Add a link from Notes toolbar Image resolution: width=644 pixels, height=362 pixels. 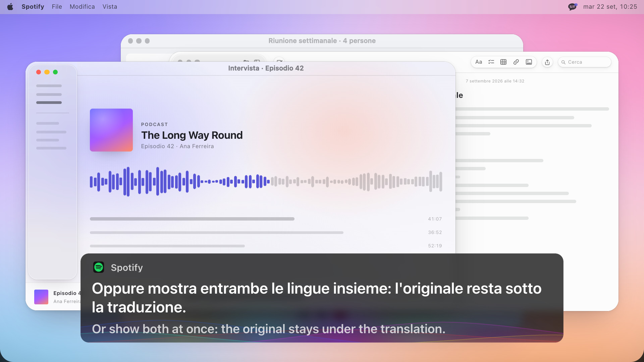(516, 62)
